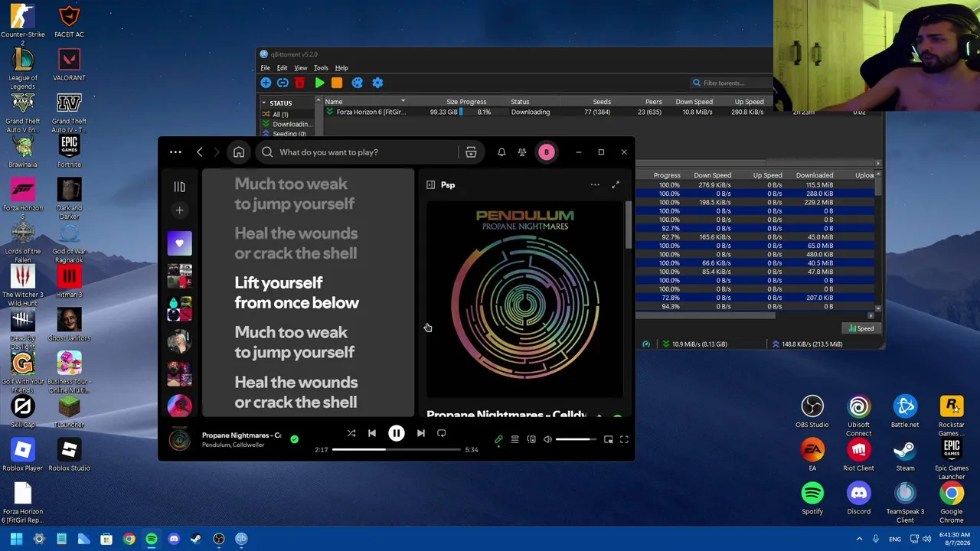
Task: Collapse the STATUS filter section in qBittorrent
Action: [264, 103]
